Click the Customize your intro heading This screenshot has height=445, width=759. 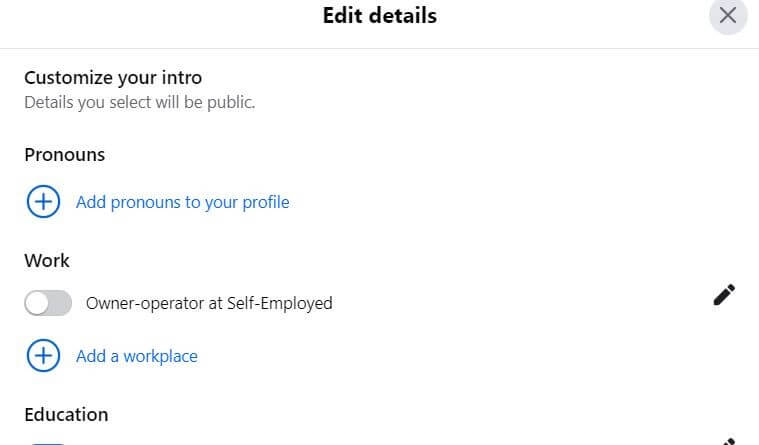[x=112, y=77]
